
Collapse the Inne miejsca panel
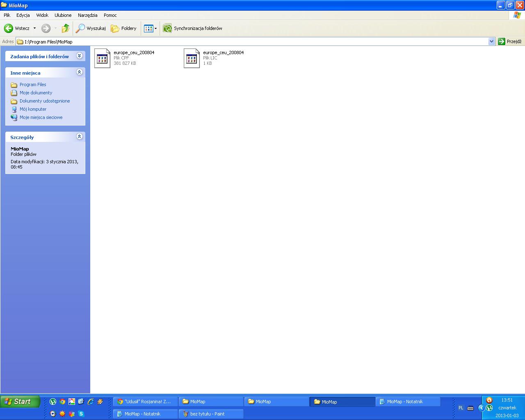tap(80, 72)
